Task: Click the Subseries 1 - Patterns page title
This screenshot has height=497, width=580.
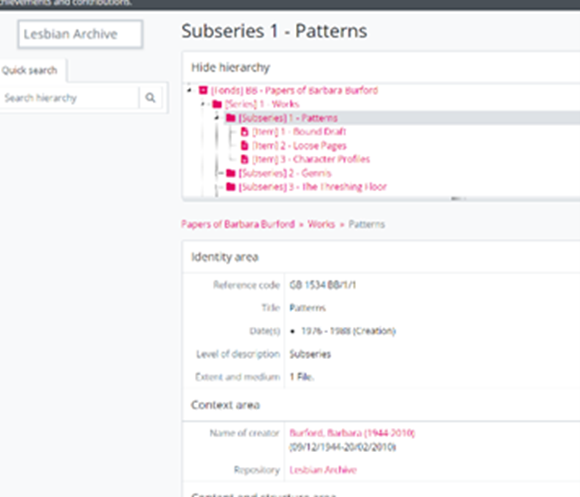Action: (274, 31)
